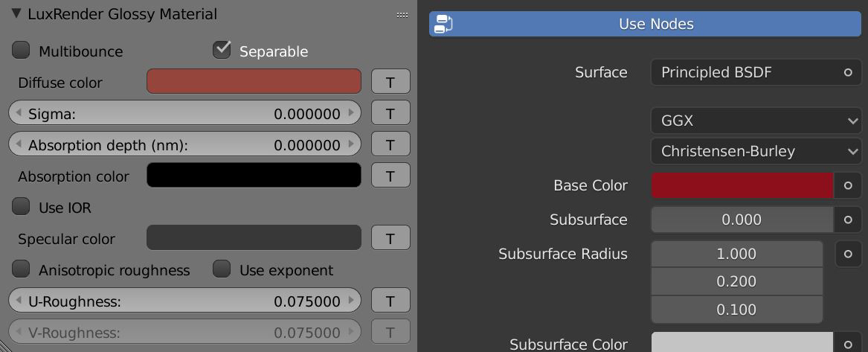The height and width of the screenshot is (352, 868).
Task: Click the socket dot beside Subsurface Radius
Action: (x=848, y=254)
